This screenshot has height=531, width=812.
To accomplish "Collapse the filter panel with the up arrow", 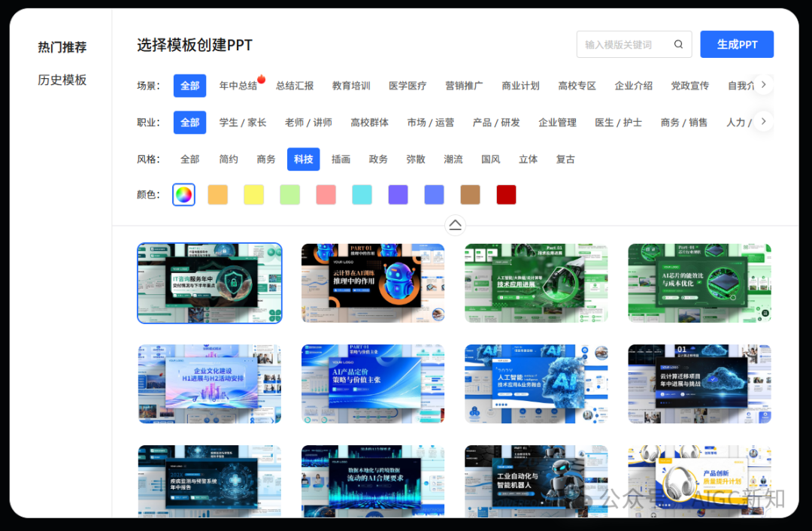I will [x=455, y=224].
